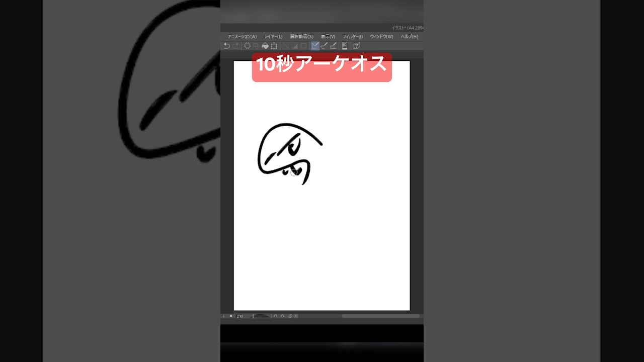Click the fit to screen icon

pos(295,316)
